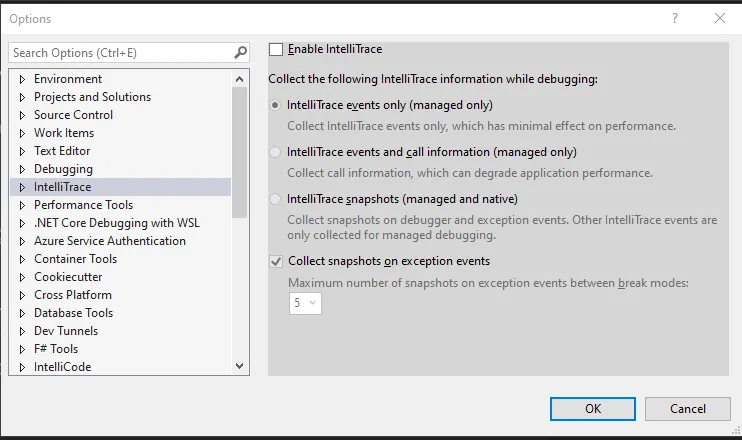The image size is (742, 440).
Task: Expand the Dev Tunnels node arrow
Action: click(x=22, y=331)
